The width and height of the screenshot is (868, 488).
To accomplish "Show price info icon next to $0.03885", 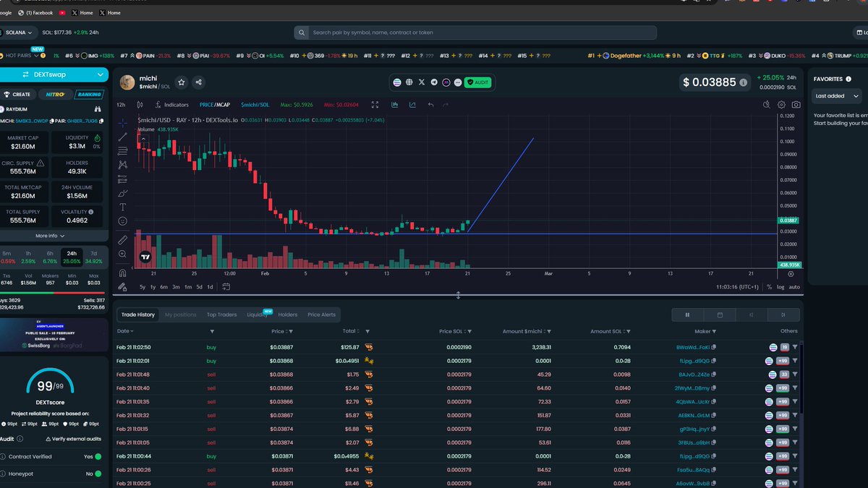I will click(743, 82).
